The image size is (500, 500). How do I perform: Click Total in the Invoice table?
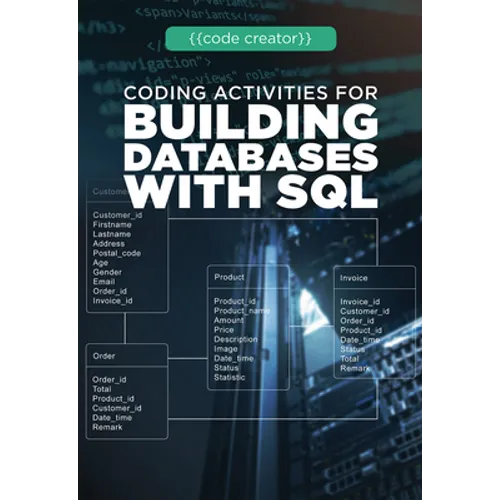[x=349, y=359]
